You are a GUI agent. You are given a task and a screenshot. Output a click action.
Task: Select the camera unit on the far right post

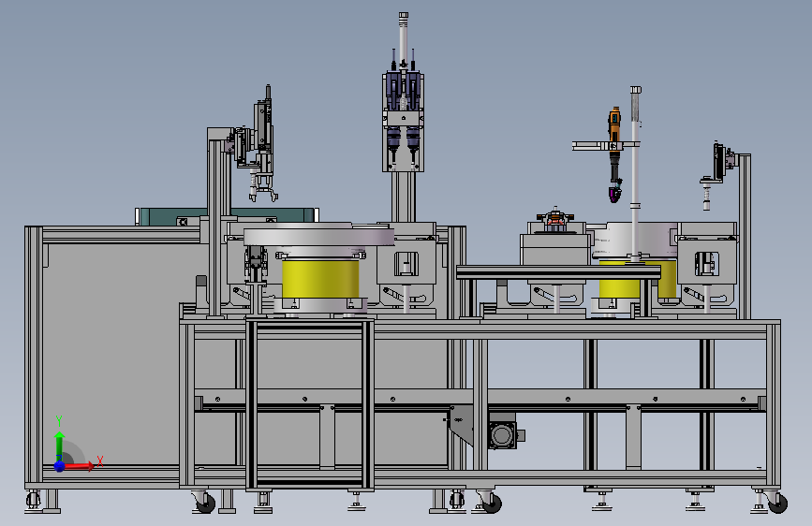(720, 162)
